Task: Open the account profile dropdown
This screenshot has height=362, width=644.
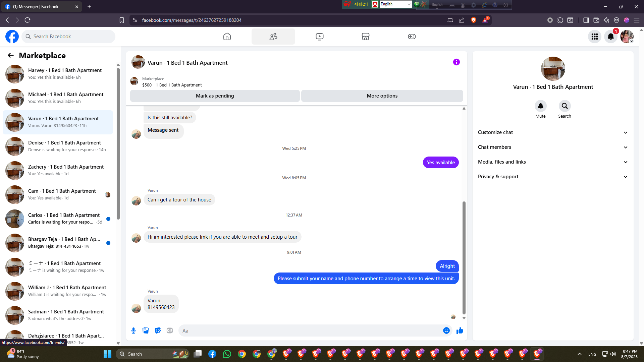Action: (627, 37)
